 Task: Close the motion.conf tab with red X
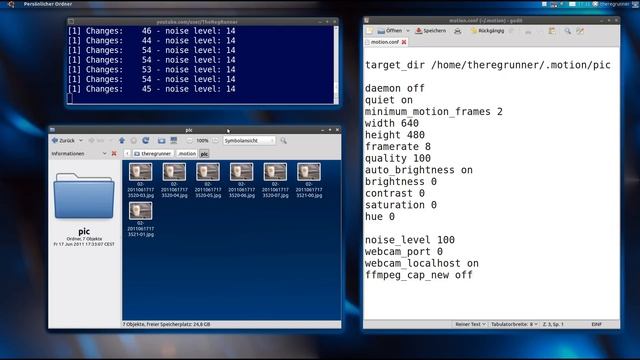[404, 42]
